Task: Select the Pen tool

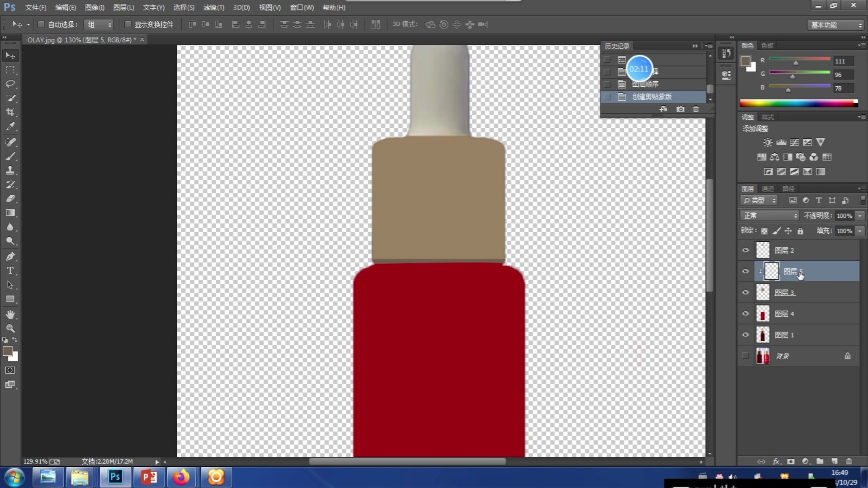Action: tap(10, 256)
